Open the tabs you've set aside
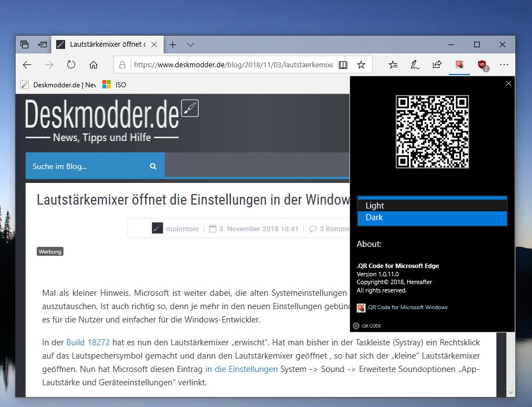Viewport: 532px width, 407px height. [x=24, y=44]
